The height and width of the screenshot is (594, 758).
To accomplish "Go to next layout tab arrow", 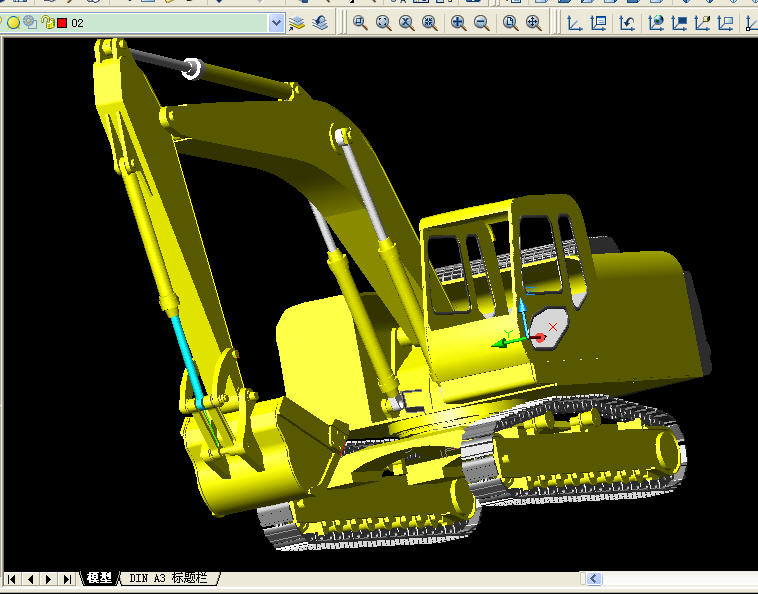I will coord(48,579).
